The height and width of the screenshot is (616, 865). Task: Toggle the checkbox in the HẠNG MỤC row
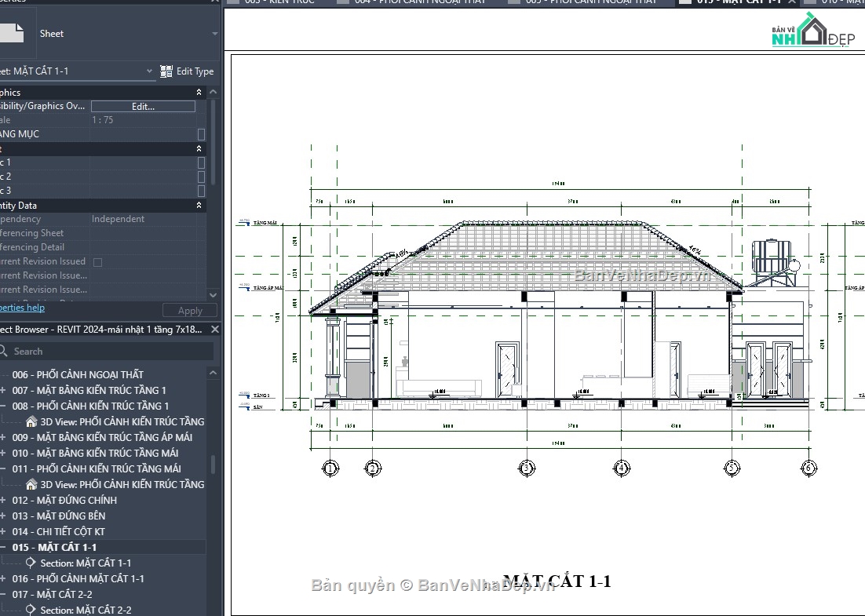tap(201, 133)
